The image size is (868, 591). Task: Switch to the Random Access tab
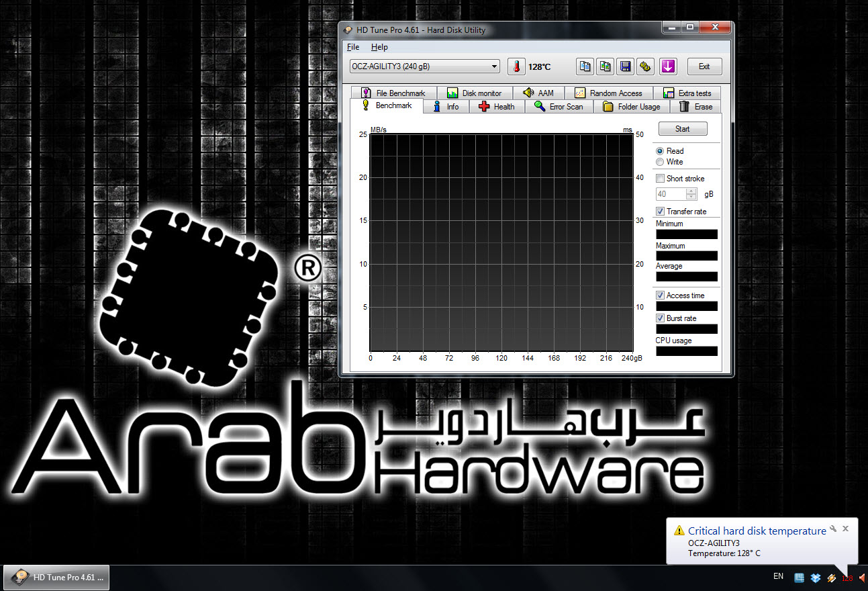609,93
